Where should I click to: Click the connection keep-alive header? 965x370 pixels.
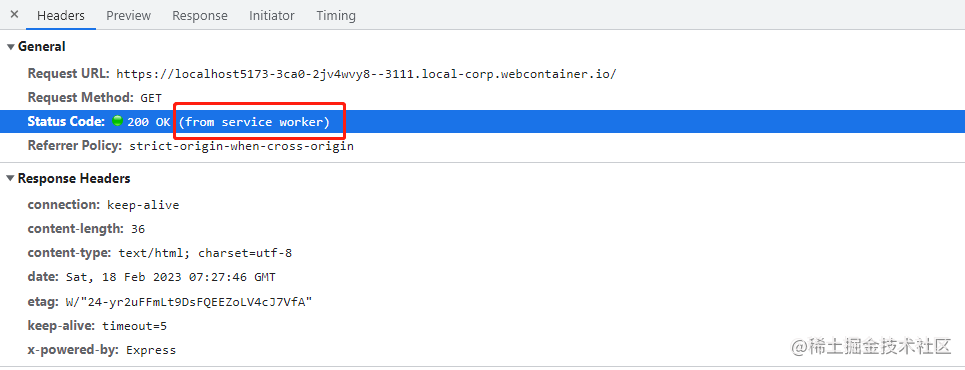point(103,204)
